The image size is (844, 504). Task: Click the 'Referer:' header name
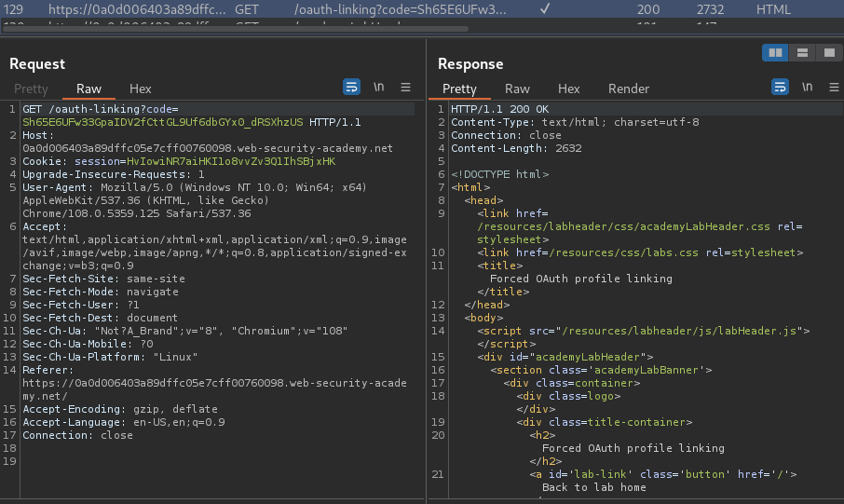pyautogui.click(x=48, y=370)
